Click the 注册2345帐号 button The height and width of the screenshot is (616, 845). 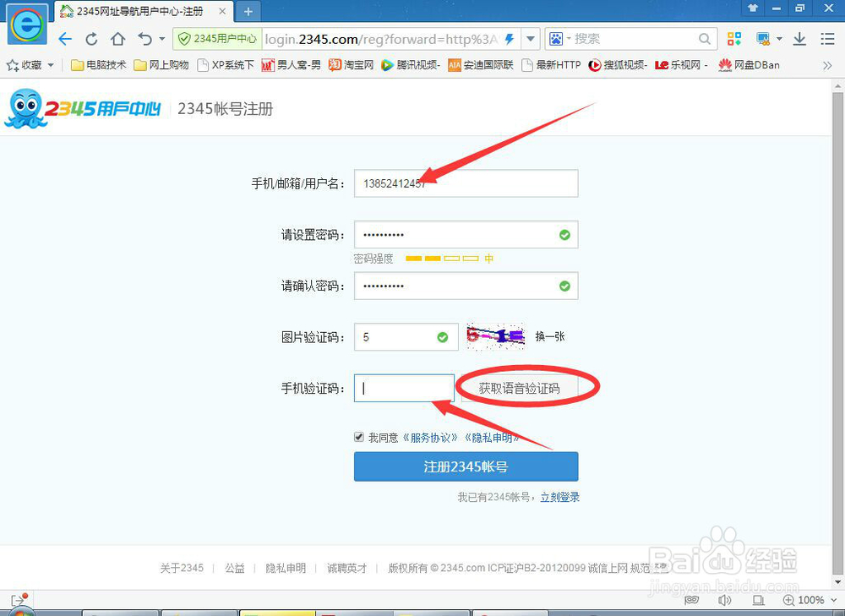466,466
